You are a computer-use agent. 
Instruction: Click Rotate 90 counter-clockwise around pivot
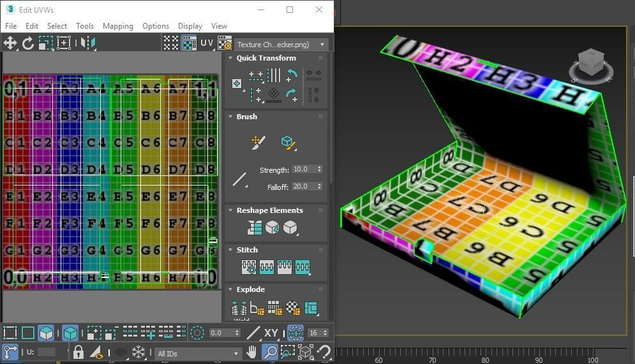pos(292,75)
